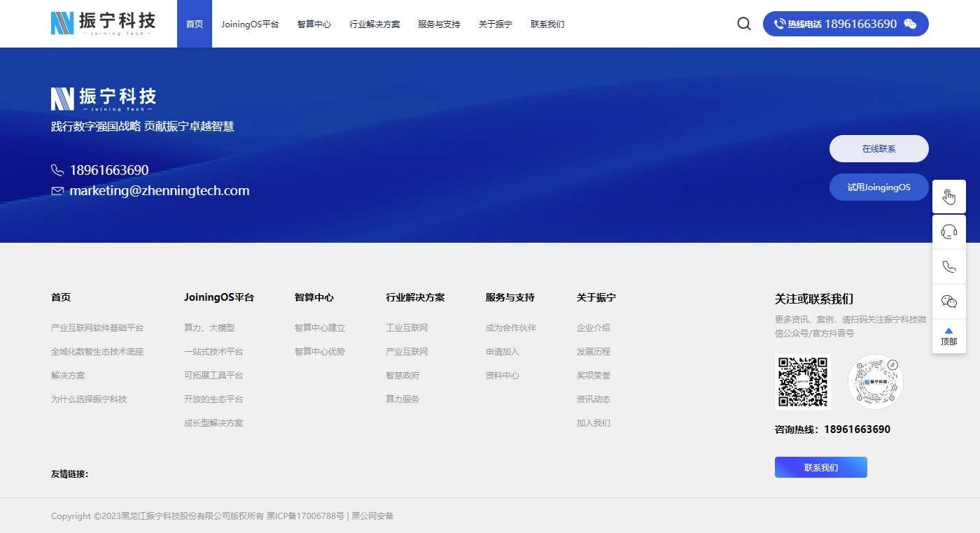Screen dimensions: 980x533
Task: Click the WeChat icon in hotline button
Action: pyautogui.click(x=909, y=24)
